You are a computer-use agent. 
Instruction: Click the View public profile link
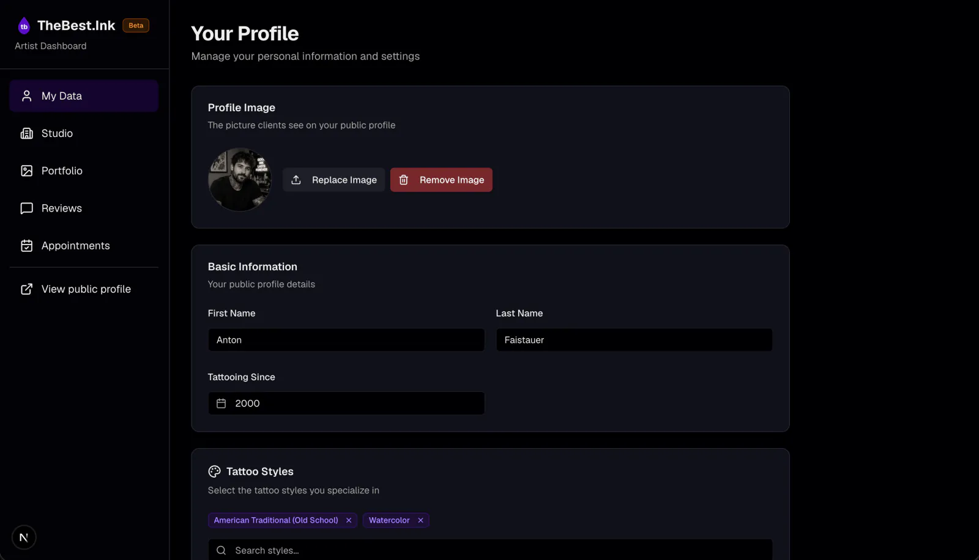click(84, 289)
